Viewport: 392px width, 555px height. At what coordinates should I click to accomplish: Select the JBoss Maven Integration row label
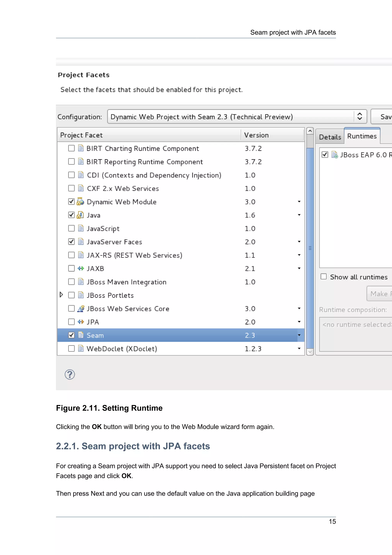pos(127,282)
